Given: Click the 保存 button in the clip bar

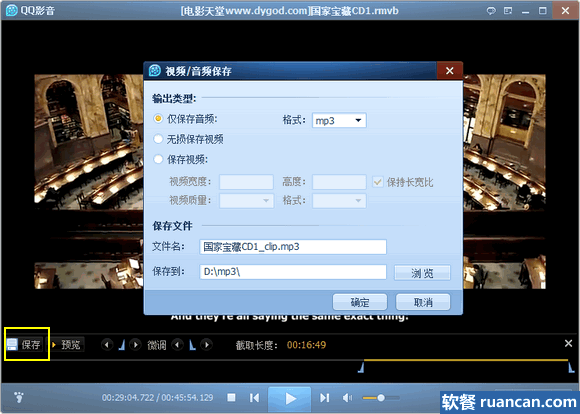Looking at the screenshot, I should pos(24,344).
